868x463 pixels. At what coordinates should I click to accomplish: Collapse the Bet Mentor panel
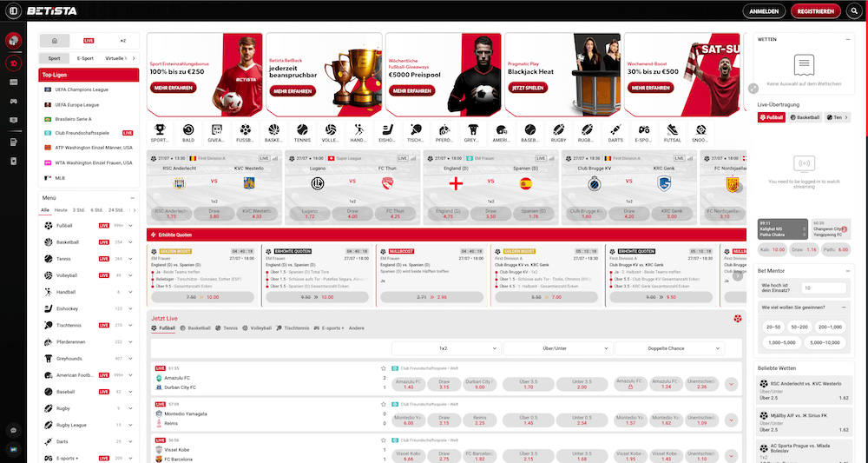(x=848, y=271)
